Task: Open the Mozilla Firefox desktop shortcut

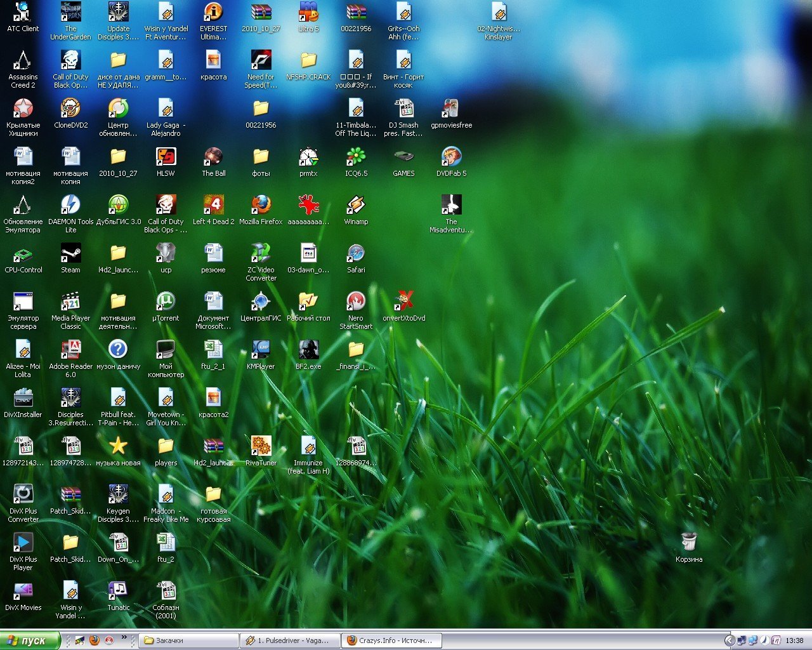Action: point(261,205)
